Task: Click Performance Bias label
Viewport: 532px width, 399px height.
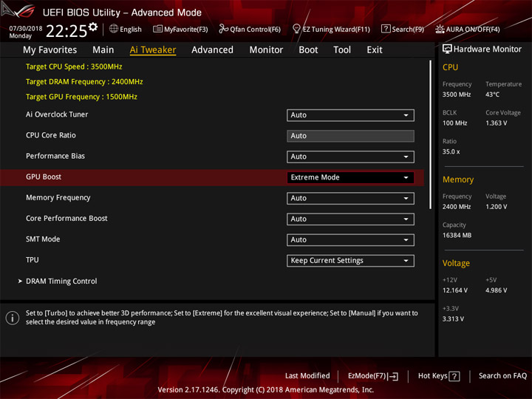Action: pos(55,156)
